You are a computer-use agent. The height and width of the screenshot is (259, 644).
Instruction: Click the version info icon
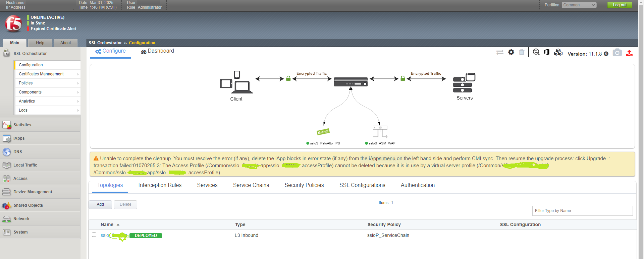[606, 54]
